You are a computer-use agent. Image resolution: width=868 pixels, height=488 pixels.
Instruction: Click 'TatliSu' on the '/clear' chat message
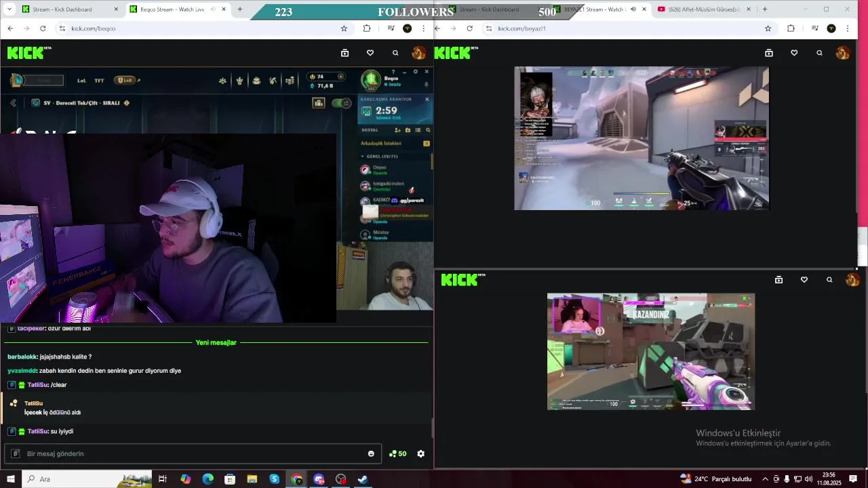tap(37, 385)
